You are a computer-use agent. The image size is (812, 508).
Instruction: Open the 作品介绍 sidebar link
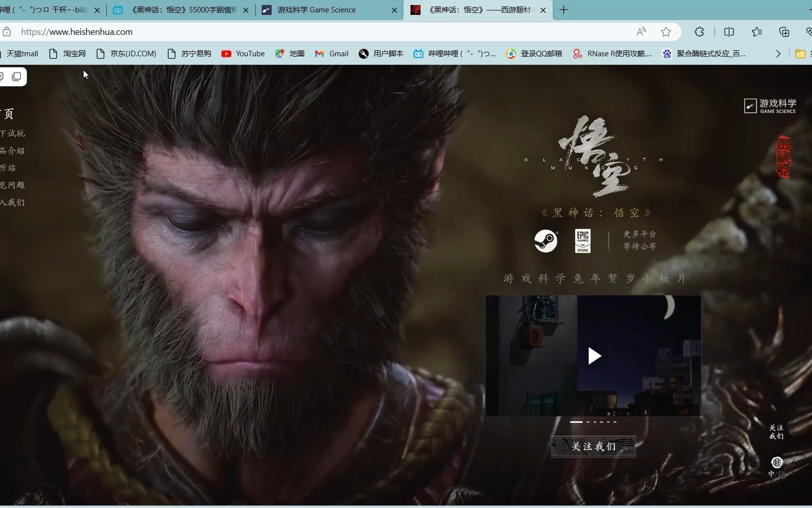pyautogui.click(x=12, y=150)
